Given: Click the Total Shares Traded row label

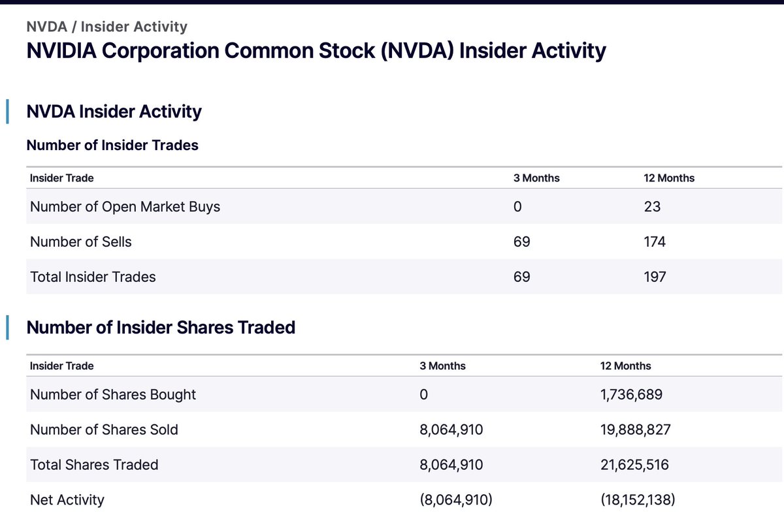Looking at the screenshot, I should 94,465.
